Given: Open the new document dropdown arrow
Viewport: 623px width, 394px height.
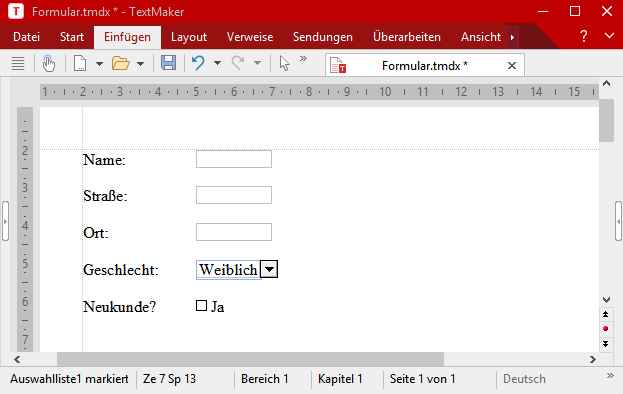Looking at the screenshot, I should point(99,64).
